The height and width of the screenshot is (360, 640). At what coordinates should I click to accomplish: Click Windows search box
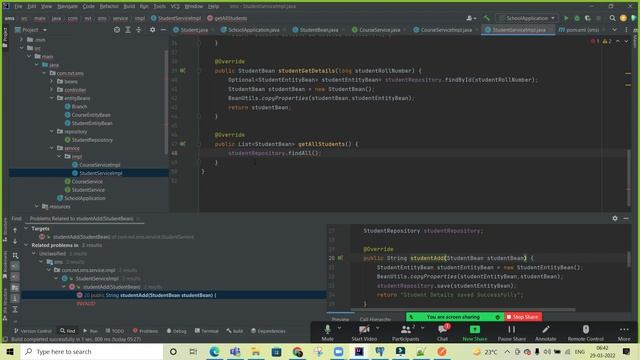pos(92,351)
